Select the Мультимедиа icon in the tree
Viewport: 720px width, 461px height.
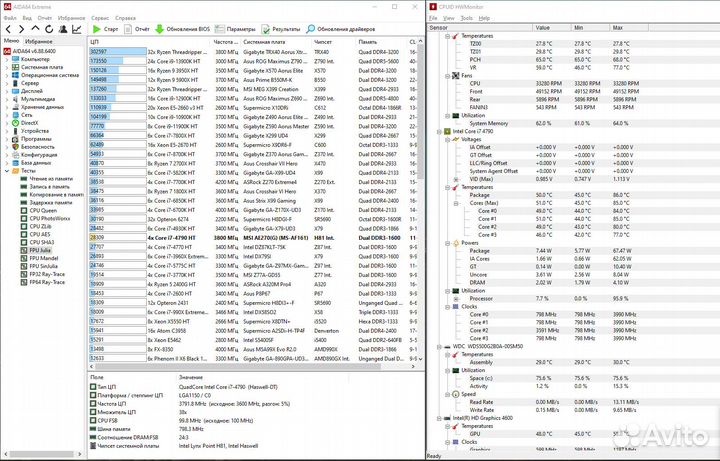click(16, 99)
